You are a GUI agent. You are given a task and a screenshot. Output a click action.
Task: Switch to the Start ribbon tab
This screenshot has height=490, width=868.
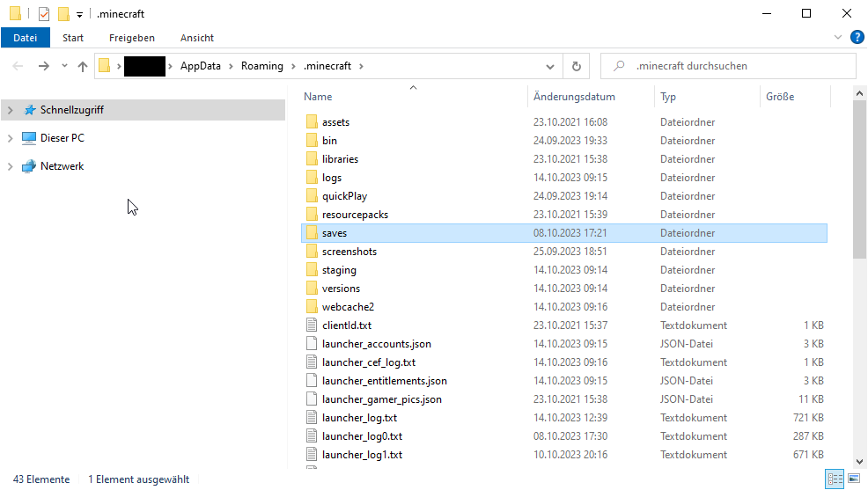point(73,38)
